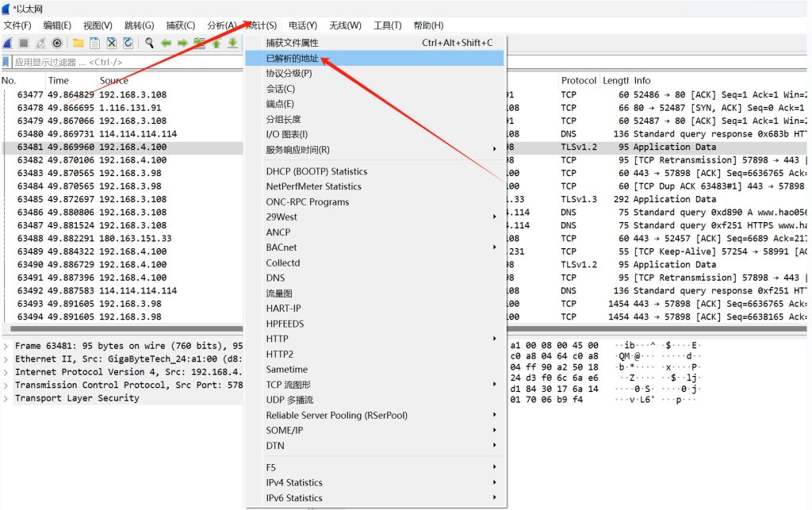812x510 pixels.
Task: Restart the current capture icon
Action: [x=40, y=43]
